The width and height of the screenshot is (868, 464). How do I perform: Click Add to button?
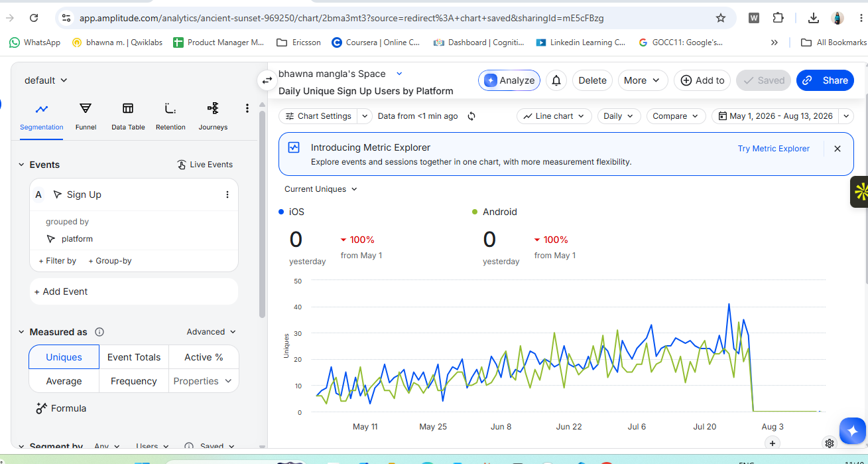pyautogui.click(x=702, y=80)
